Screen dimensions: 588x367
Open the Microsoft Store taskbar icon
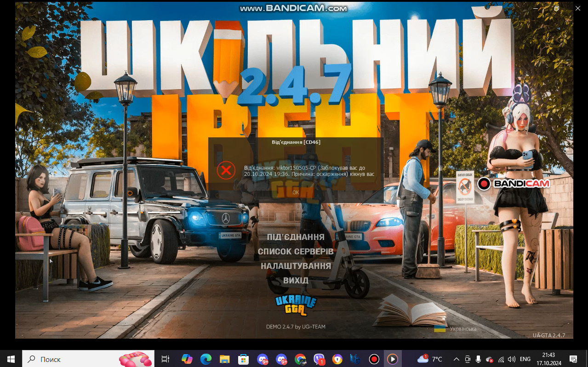pos(243,359)
